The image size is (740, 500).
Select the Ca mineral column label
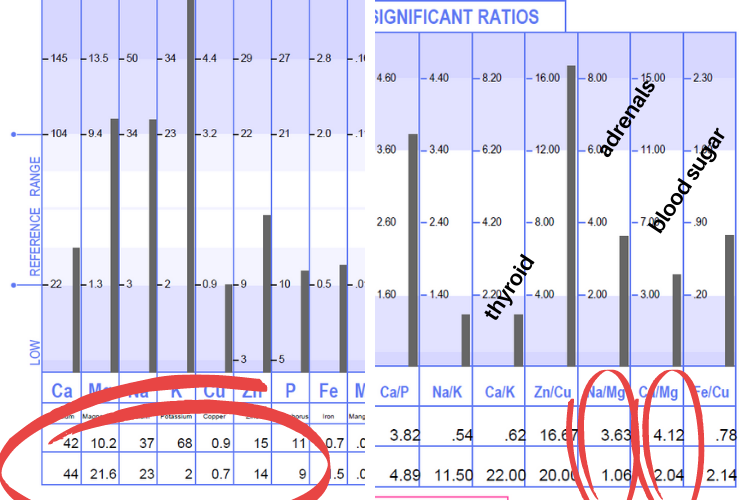click(61, 389)
